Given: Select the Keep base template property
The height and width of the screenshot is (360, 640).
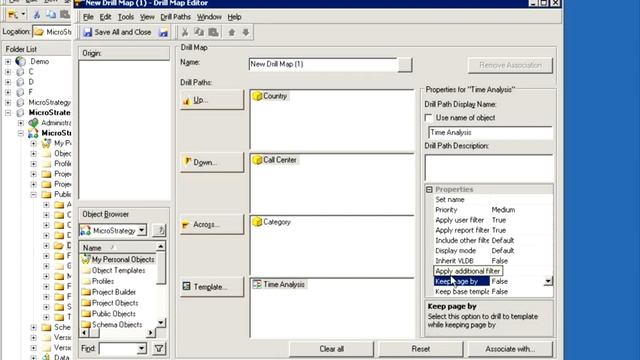Looking at the screenshot, I should pos(493,291).
